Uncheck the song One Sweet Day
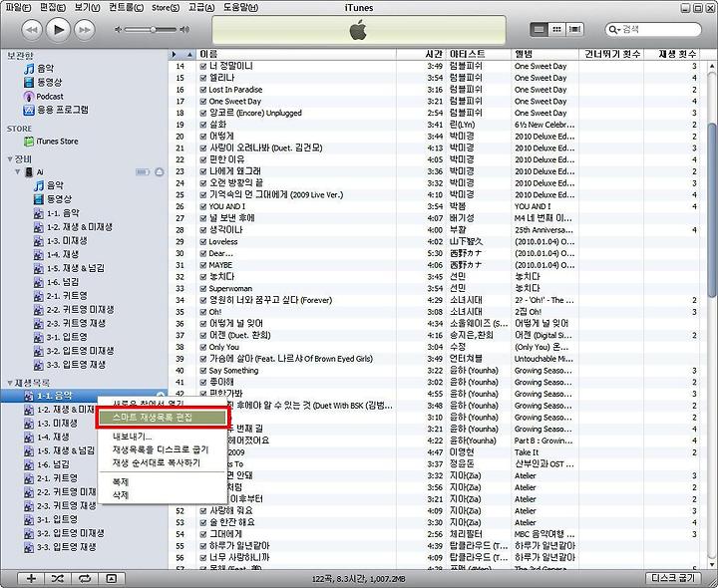The height and width of the screenshot is (588, 718). point(203,102)
